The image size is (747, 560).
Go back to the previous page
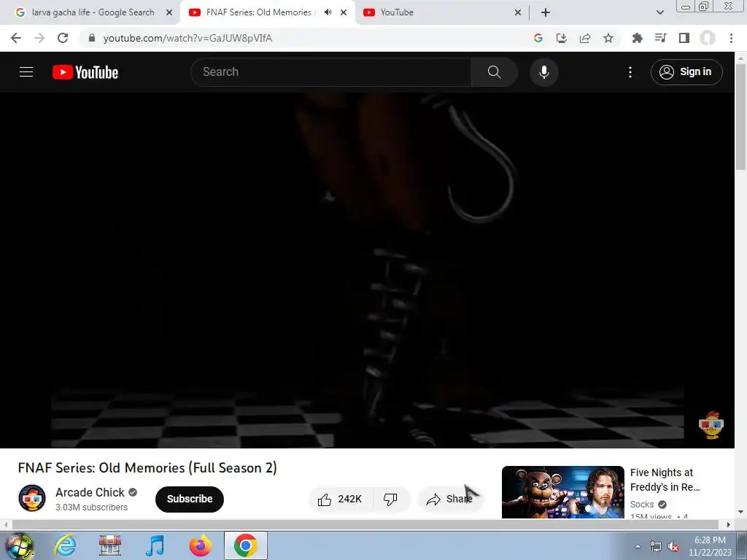pyautogui.click(x=16, y=38)
